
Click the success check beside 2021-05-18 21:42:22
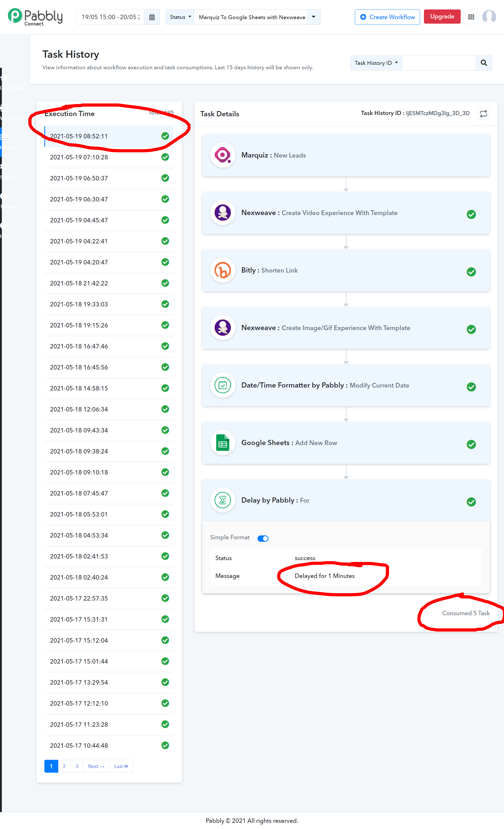point(165,283)
